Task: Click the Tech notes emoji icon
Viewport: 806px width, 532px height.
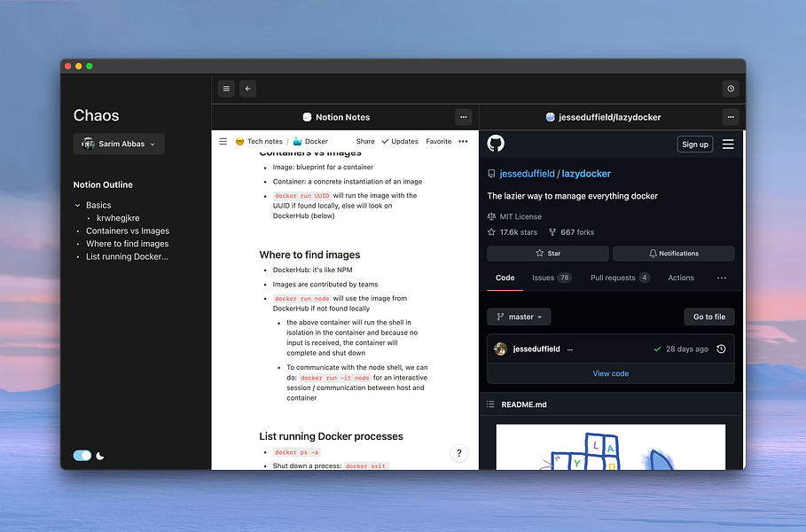Action: tap(239, 141)
